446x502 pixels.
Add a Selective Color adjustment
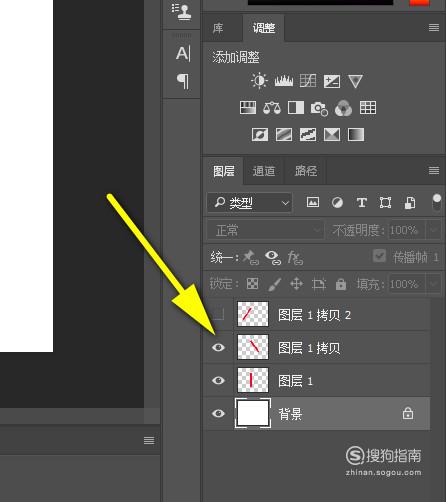tap(332, 135)
